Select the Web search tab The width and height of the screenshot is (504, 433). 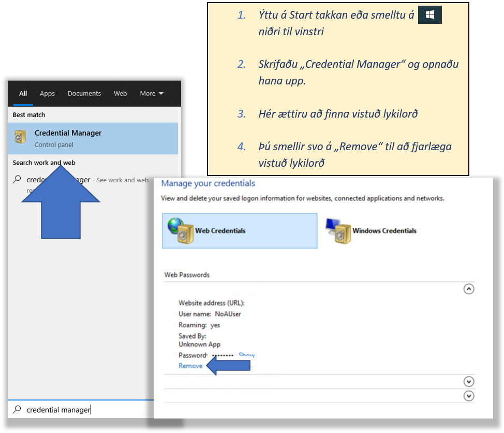[x=120, y=94]
